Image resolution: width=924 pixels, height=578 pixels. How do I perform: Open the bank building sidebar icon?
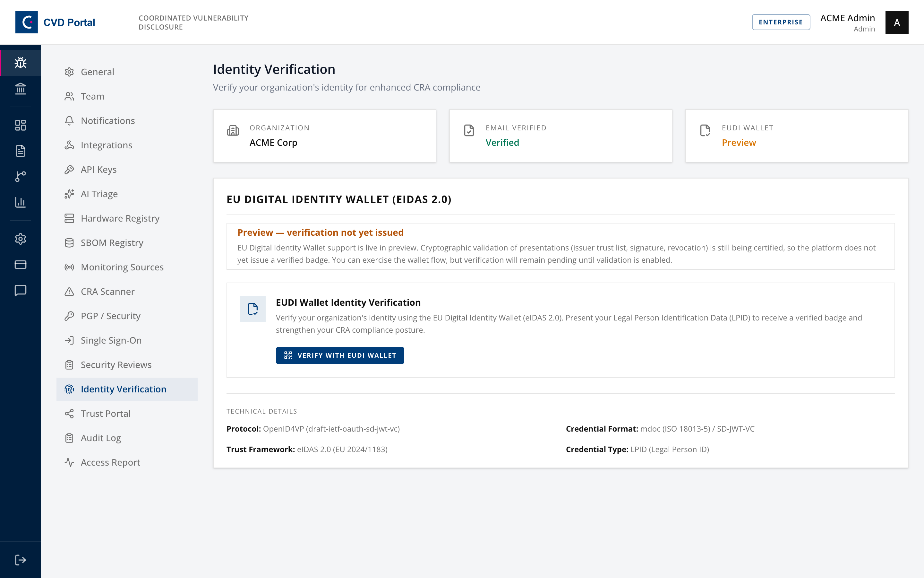(21, 89)
